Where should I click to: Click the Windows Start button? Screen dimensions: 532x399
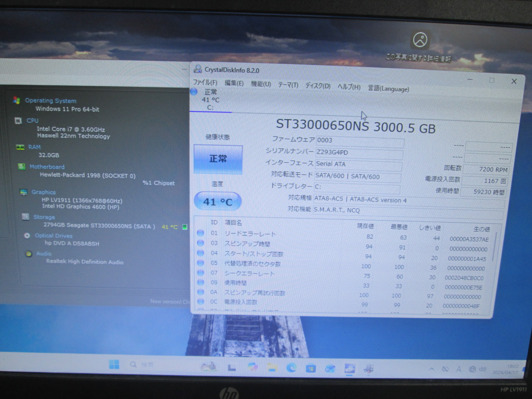coord(114,364)
